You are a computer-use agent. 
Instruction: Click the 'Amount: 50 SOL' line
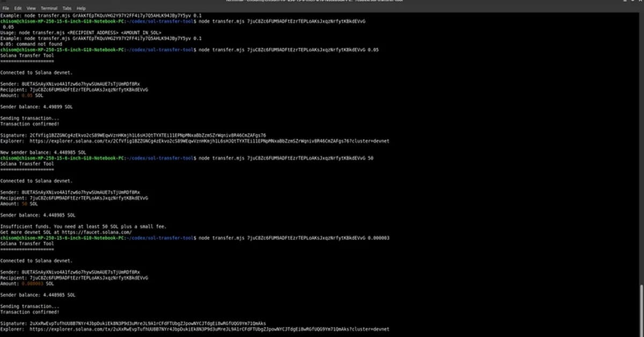pyautogui.click(x=19, y=204)
